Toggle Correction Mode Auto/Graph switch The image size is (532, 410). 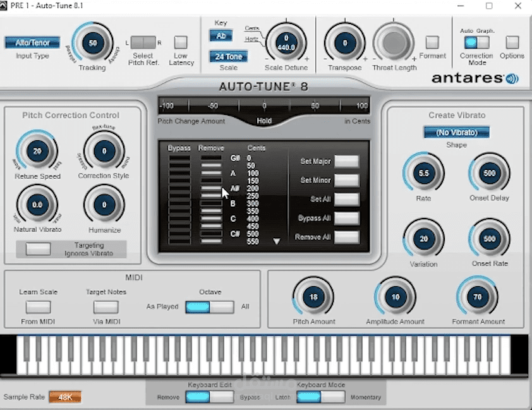click(476, 42)
